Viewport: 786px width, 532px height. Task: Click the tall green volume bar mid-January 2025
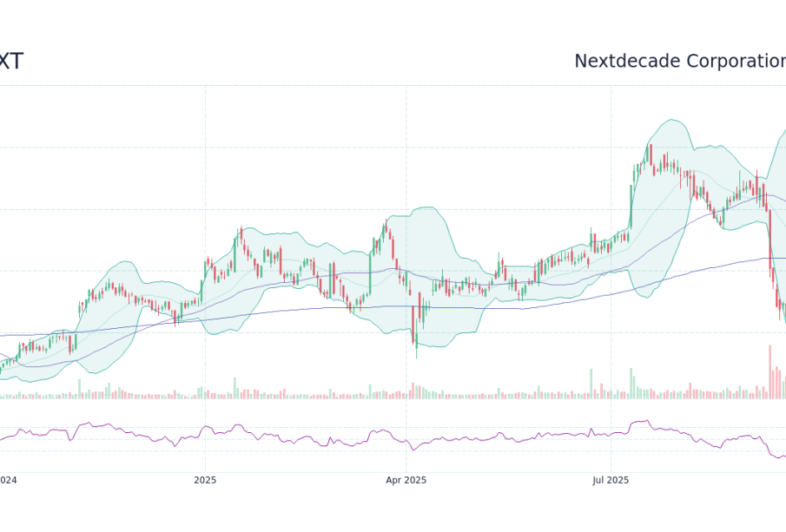pos(234,388)
